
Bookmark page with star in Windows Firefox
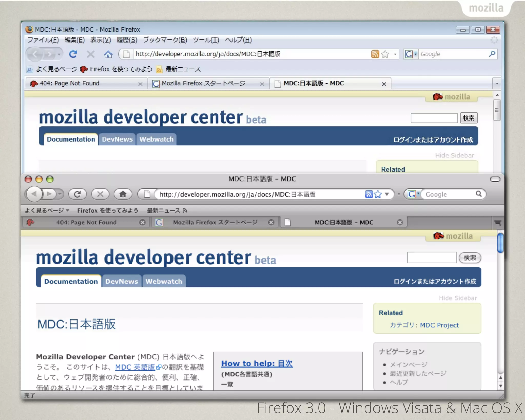coord(385,54)
